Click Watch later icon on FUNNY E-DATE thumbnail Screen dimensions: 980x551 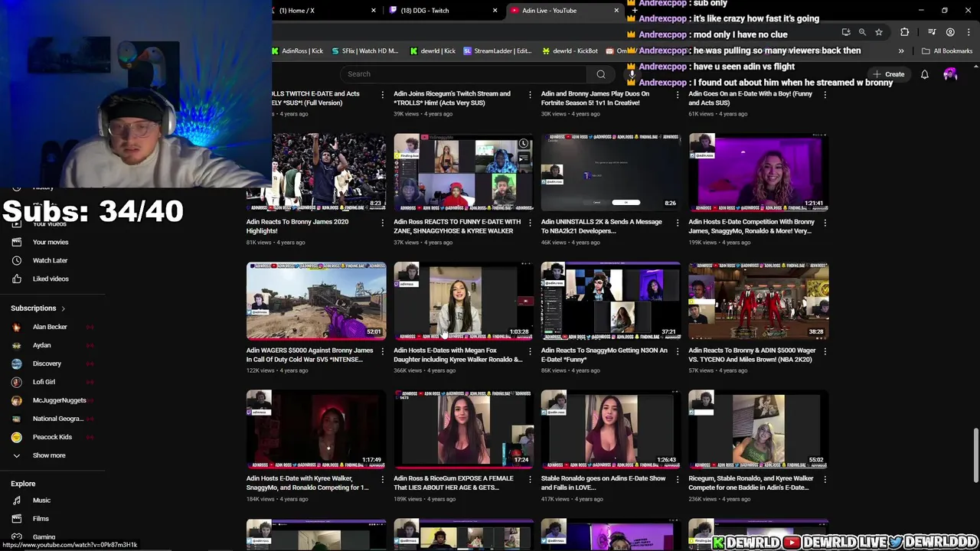(524, 144)
